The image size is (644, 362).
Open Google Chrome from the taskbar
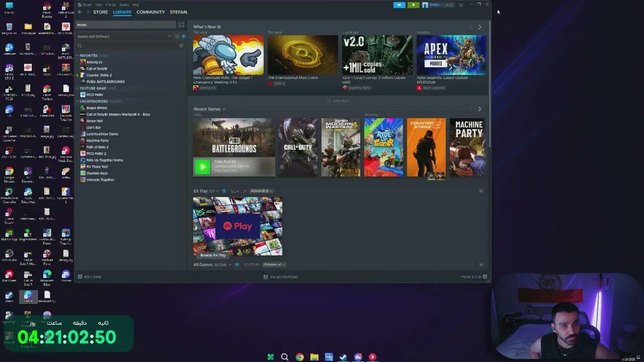click(300, 357)
